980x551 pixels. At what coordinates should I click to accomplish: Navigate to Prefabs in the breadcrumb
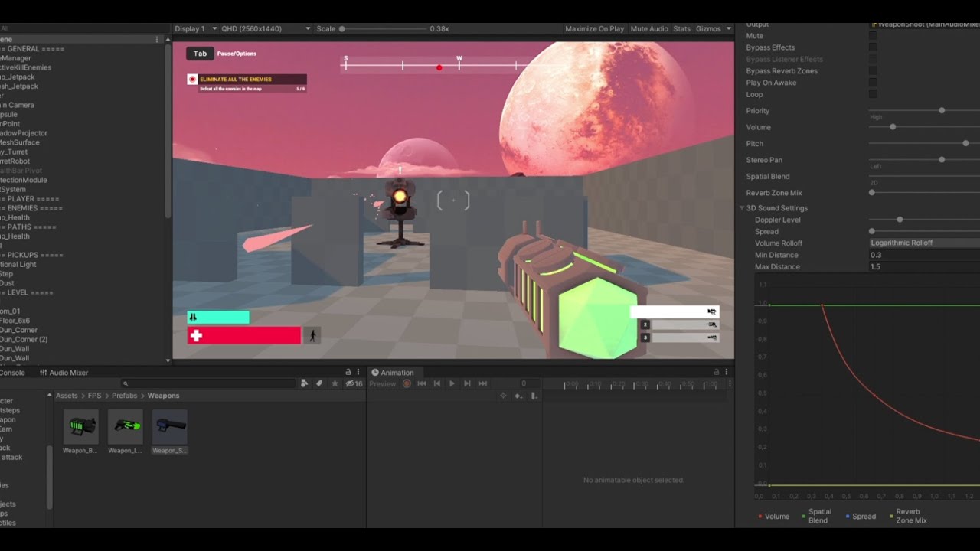[124, 396]
